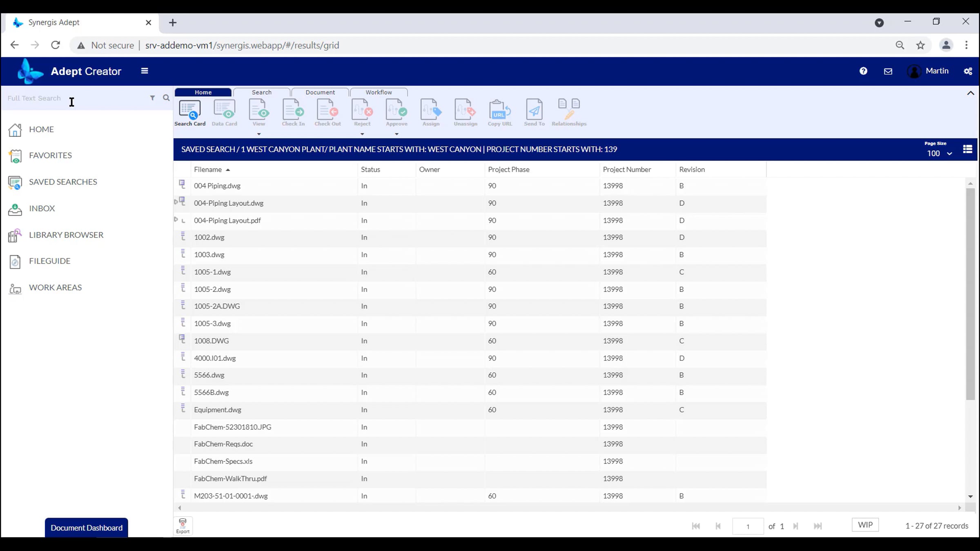The width and height of the screenshot is (980, 551).
Task: Open the Help question mark icon
Action: point(863,71)
